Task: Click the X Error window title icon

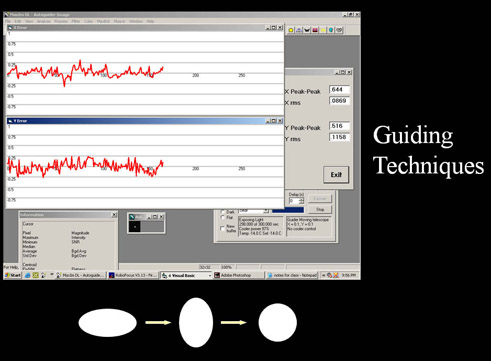Action: [10, 28]
